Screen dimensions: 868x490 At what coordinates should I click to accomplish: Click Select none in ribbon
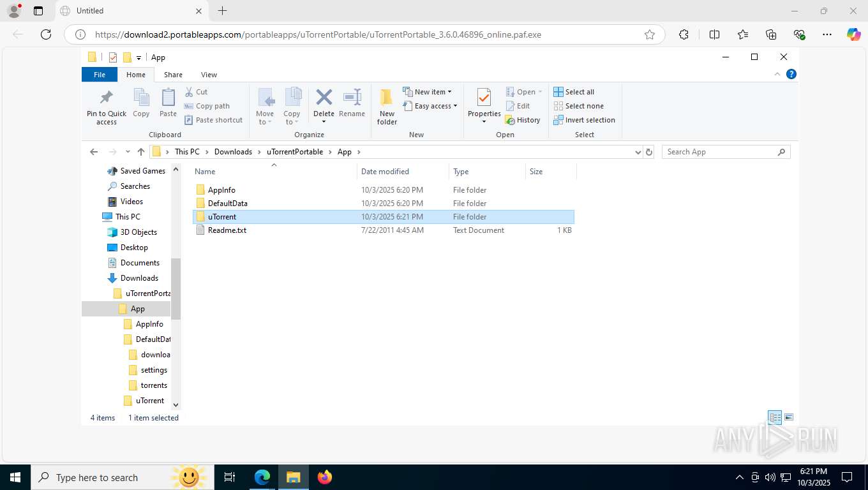pos(578,106)
